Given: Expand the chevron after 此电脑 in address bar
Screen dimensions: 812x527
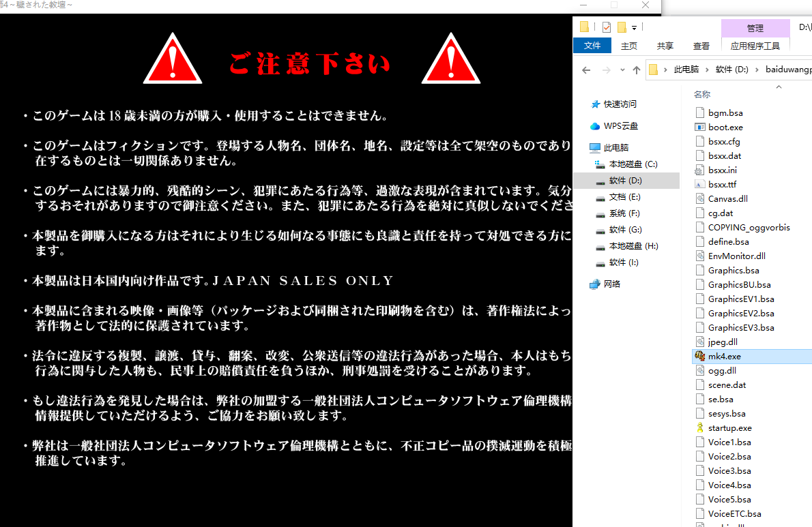Looking at the screenshot, I should (707, 70).
